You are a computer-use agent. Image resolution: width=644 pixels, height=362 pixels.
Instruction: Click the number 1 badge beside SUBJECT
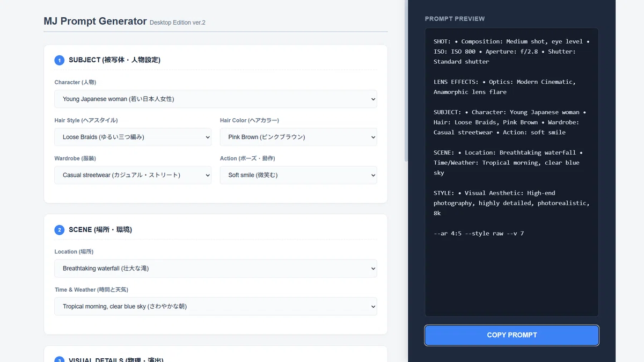point(60,60)
